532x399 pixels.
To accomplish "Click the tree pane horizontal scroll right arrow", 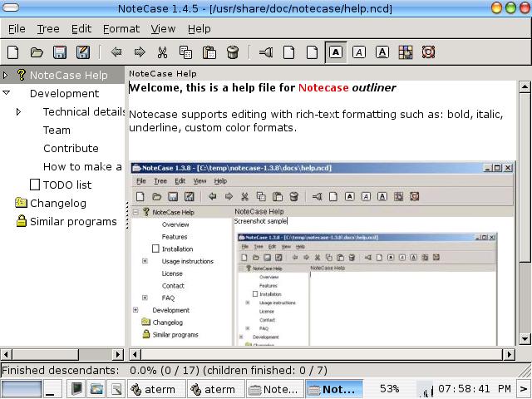I will [x=117, y=355].
